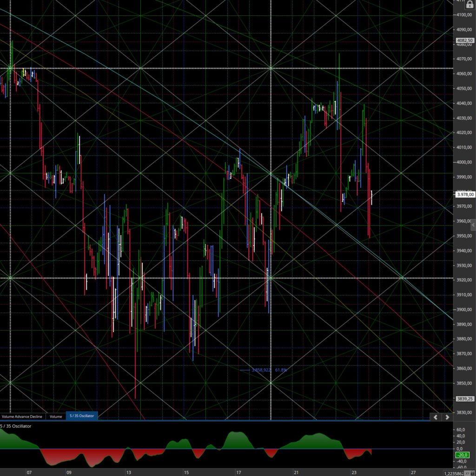
Task: Click the 4100,00 price axis label
Action: pos(464,14)
